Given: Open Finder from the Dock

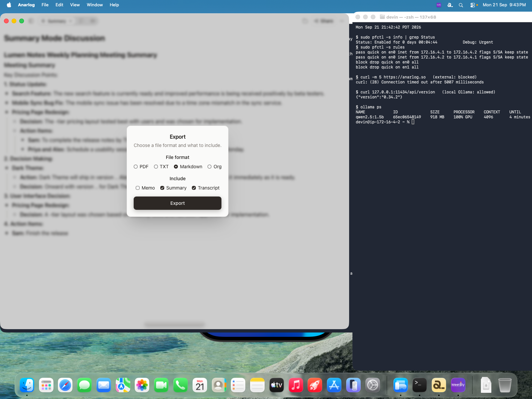Looking at the screenshot, I should point(27,385).
